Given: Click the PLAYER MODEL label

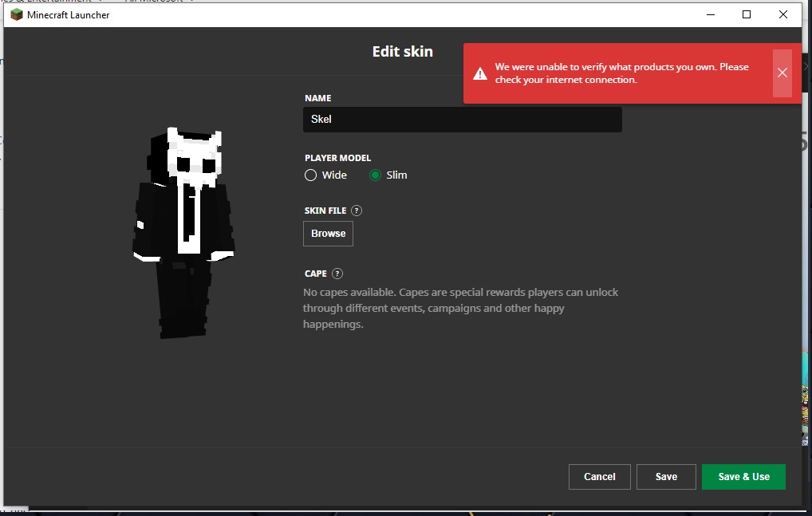Looking at the screenshot, I should point(337,158).
